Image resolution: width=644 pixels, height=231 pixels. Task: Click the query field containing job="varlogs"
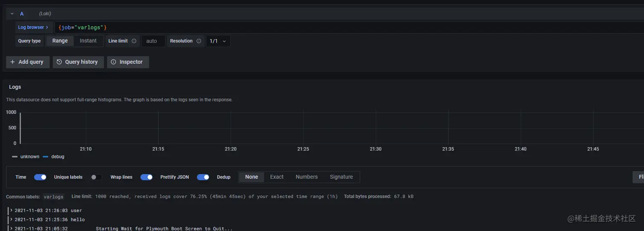click(x=349, y=28)
